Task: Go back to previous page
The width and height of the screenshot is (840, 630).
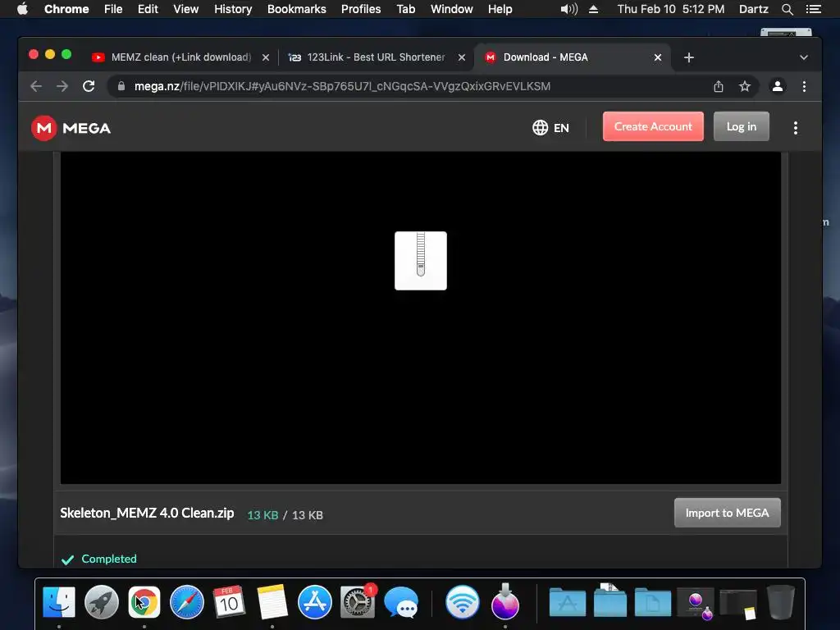Action: coord(36,86)
